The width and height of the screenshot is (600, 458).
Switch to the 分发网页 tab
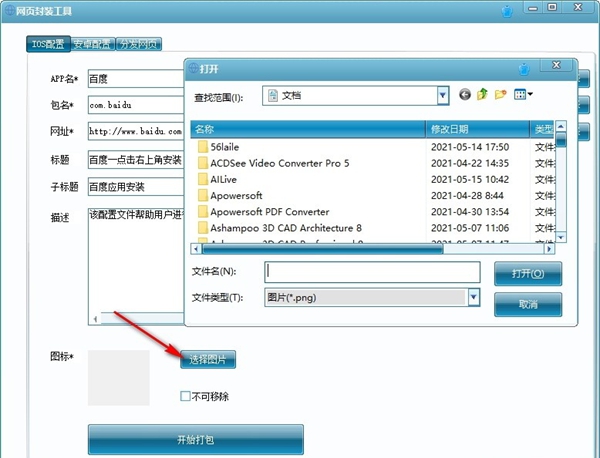coord(139,44)
